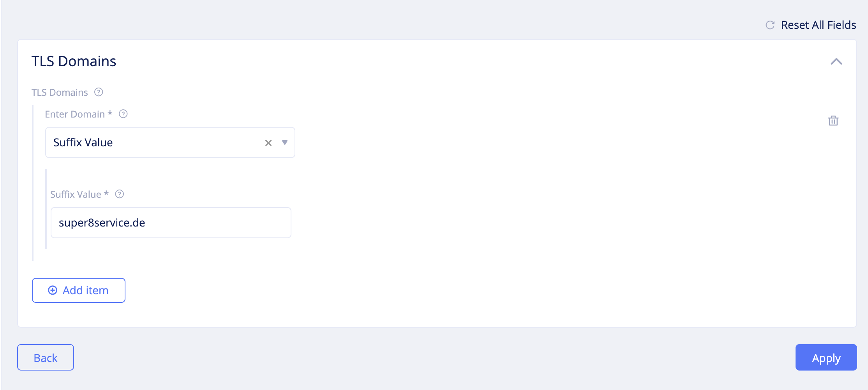Viewport: 868px width, 390px height.
Task: Click the help icon beside Enter Domain
Action: [x=123, y=114]
